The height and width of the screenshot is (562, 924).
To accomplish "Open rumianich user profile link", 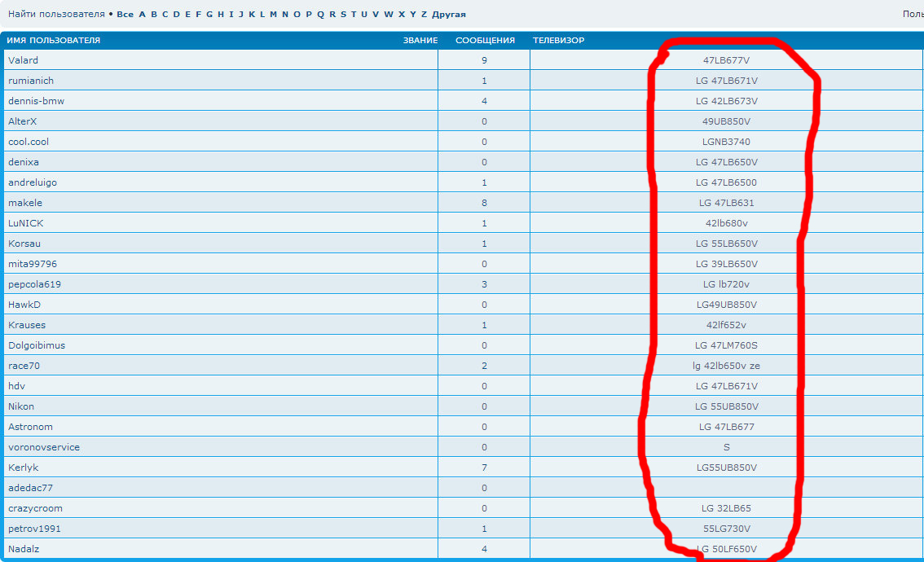I will click(30, 81).
